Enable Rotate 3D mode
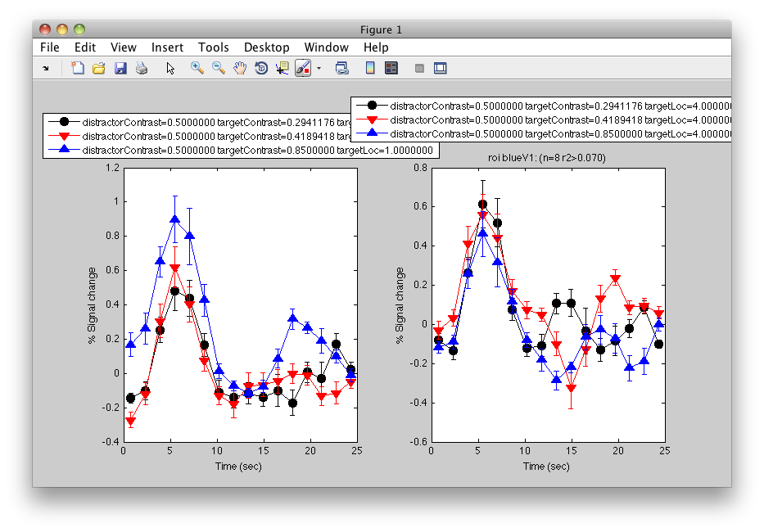This screenshot has width=764, height=532. 261,68
